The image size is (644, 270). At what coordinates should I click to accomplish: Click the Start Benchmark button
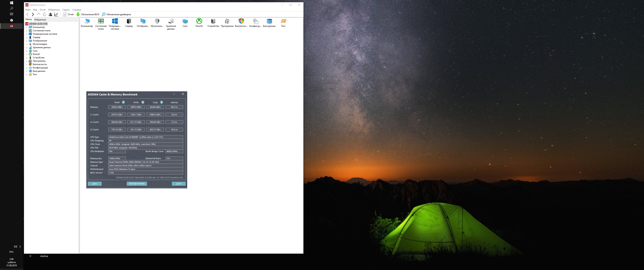point(136,184)
